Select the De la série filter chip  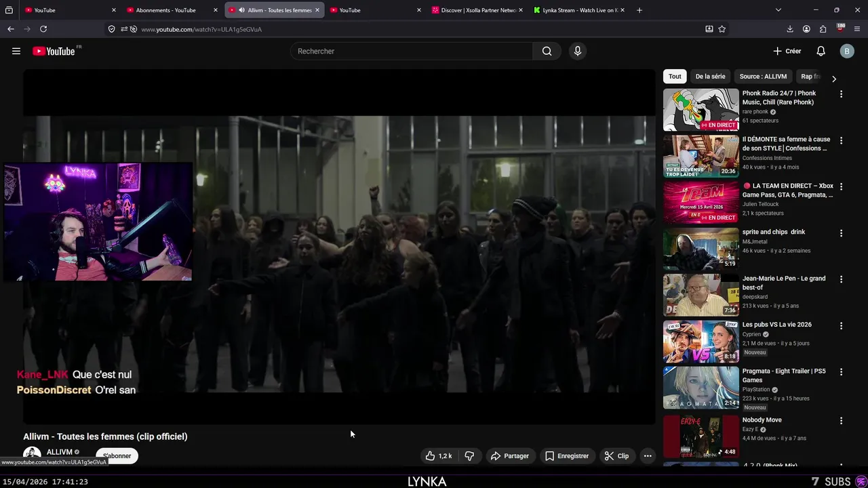pyautogui.click(x=710, y=77)
